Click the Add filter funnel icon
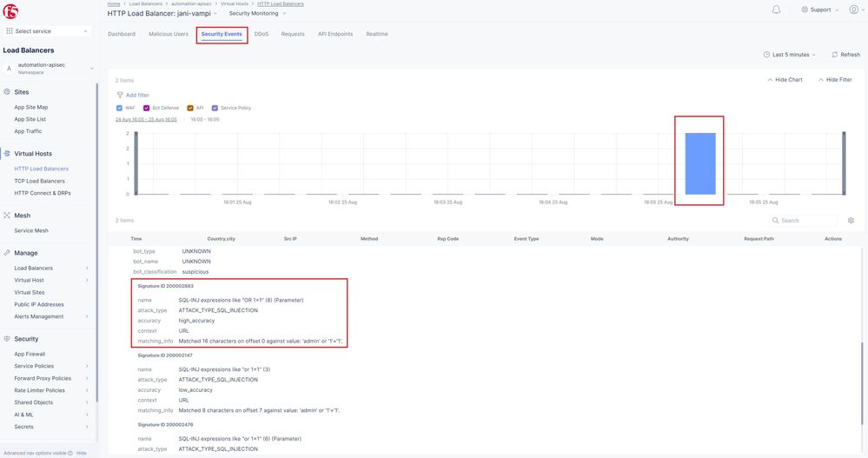Image resolution: width=868 pixels, height=458 pixels. point(120,95)
